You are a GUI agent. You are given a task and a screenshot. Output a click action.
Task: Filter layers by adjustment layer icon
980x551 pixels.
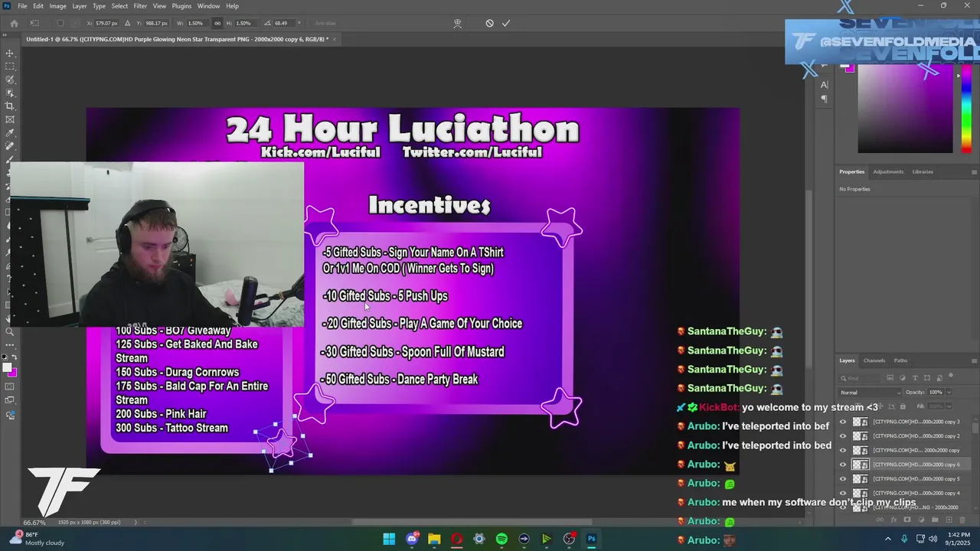tap(902, 378)
